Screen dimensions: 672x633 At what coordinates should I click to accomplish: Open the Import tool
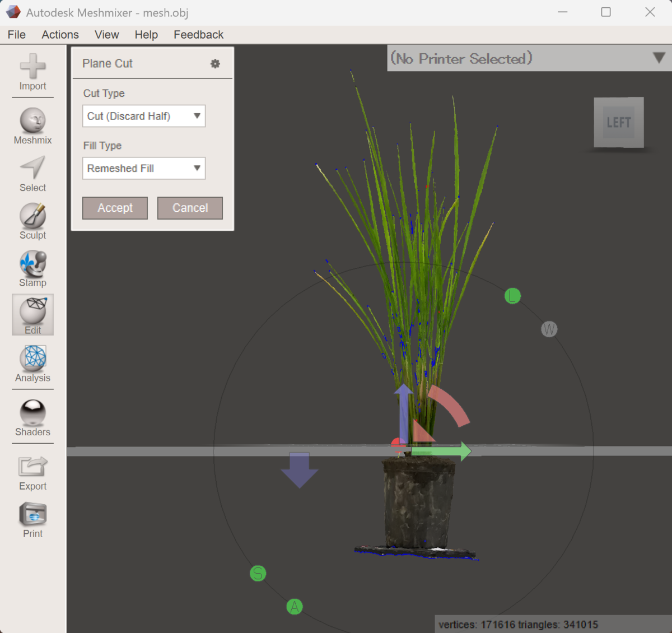point(32,73)
